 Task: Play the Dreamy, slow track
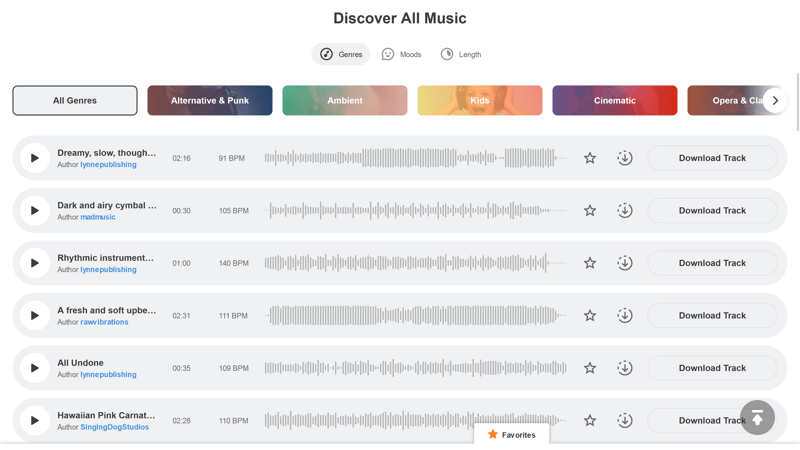[34, 158]
